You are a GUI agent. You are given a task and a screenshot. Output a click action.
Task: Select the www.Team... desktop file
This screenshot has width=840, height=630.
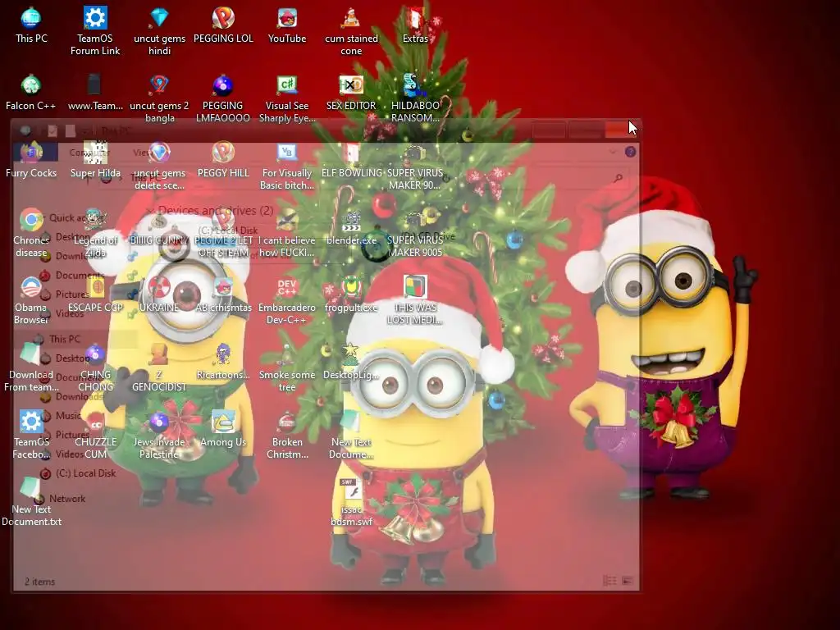point(95,93)
